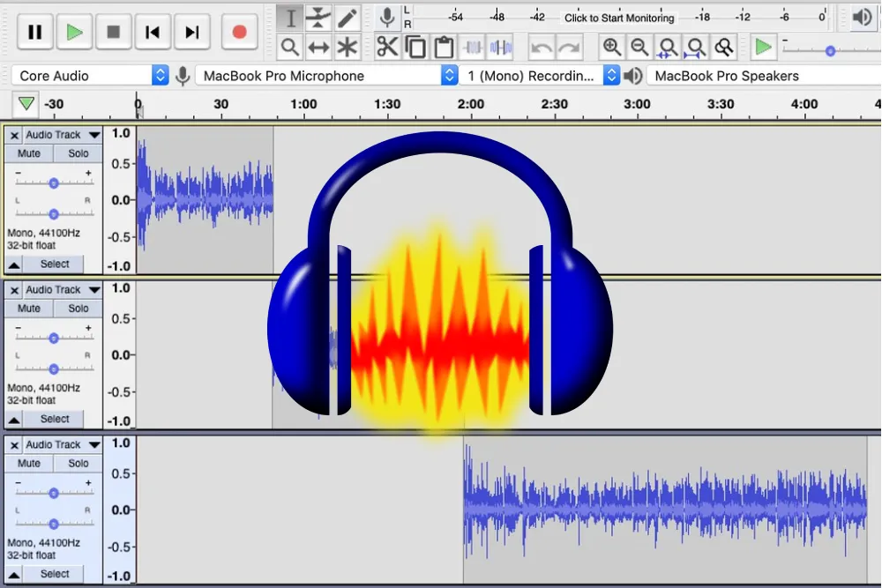Mute the first audio track
Viewport: 882px width, 588px height.
[29, 153]
